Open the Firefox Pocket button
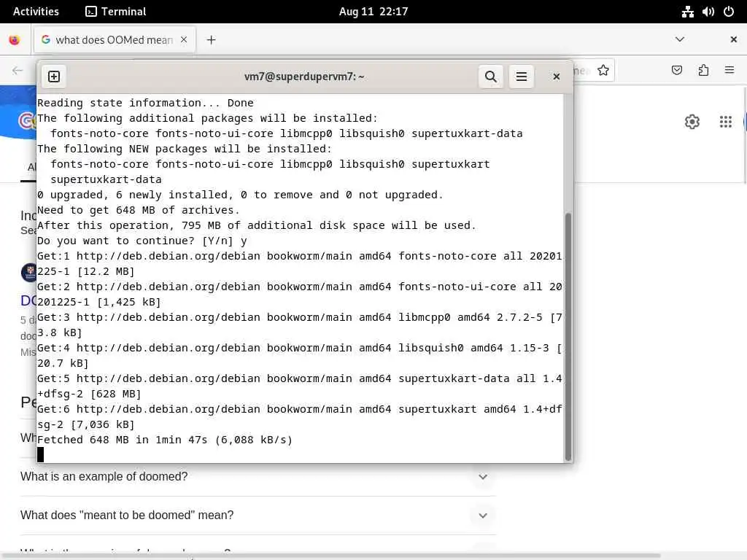The image size is (747, 560). coord(676,71)
